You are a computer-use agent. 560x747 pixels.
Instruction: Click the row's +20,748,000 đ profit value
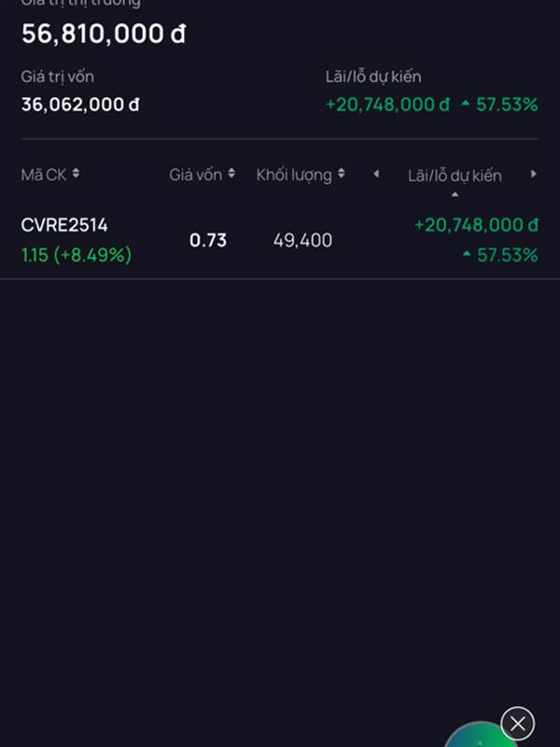pos(476,225)
